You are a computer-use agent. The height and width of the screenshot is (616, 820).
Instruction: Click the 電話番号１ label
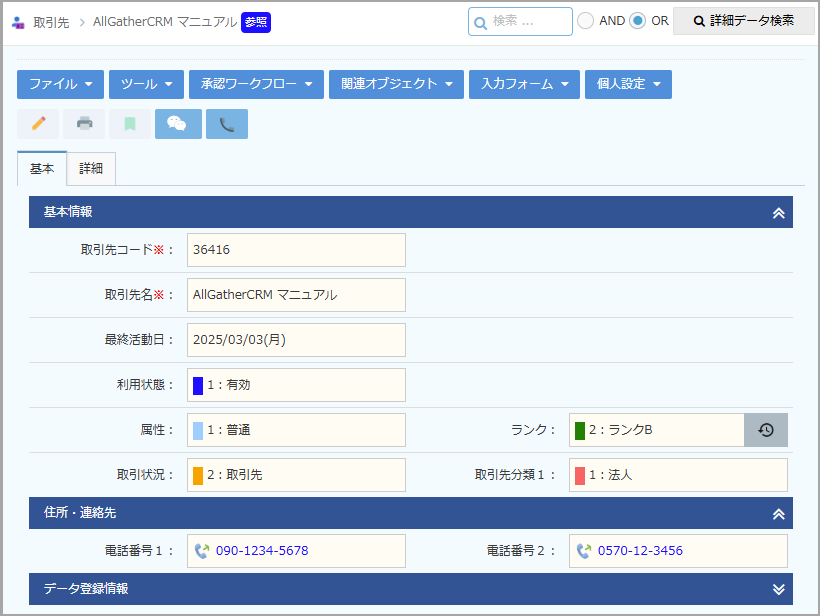[139, 551]
